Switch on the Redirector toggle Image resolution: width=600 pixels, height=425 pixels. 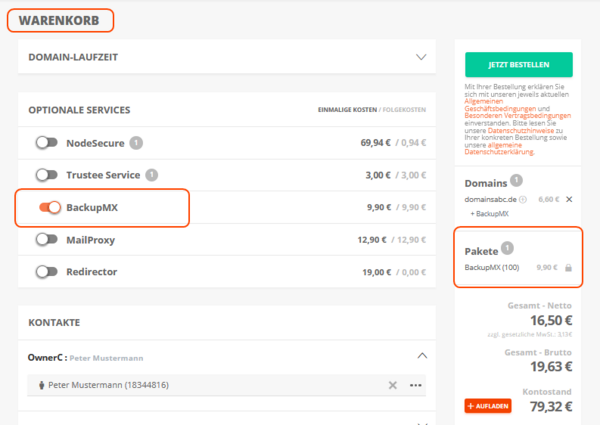pos(47,272)
